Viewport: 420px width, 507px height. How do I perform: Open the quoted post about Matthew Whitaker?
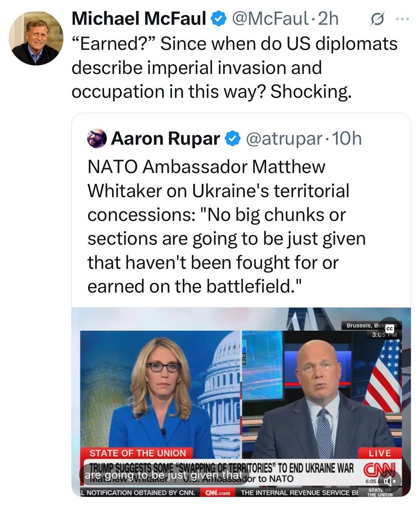(x=226, y=226)
